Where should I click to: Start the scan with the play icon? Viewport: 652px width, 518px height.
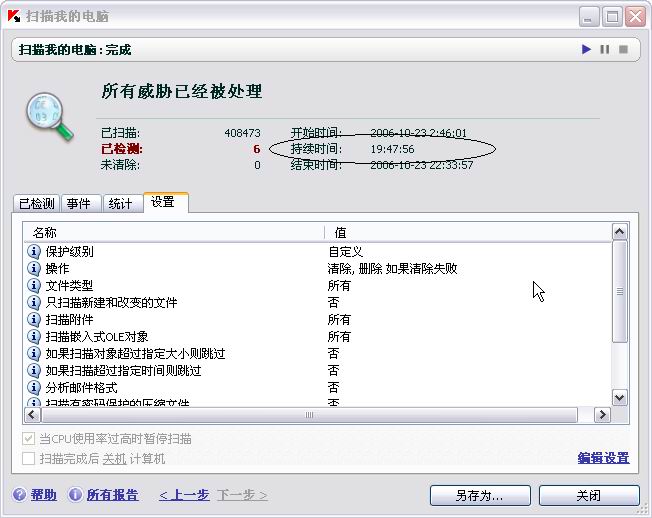pyautogui.click(x=586, y=49)
